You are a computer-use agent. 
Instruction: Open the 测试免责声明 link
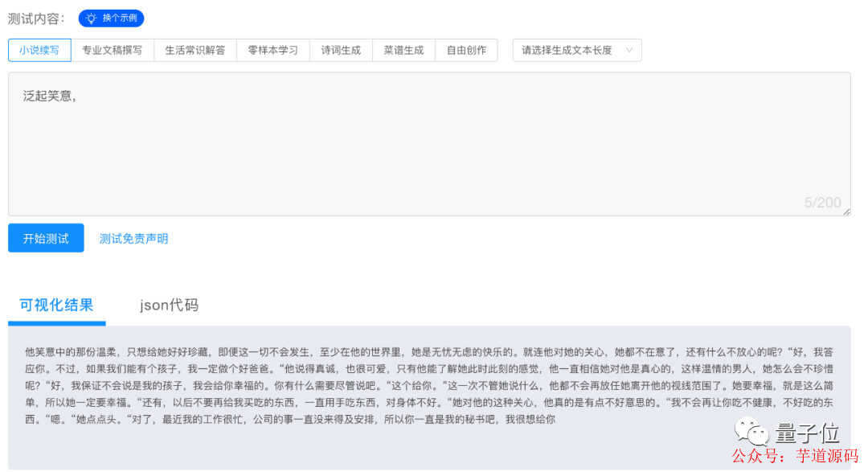[x=133, y=237]
